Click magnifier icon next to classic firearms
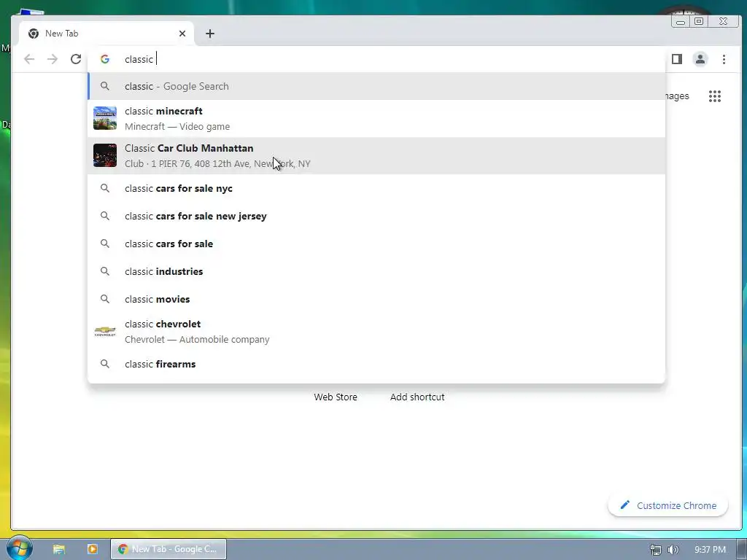The width and height of the screenshot is (747, 560). (105, 364)
